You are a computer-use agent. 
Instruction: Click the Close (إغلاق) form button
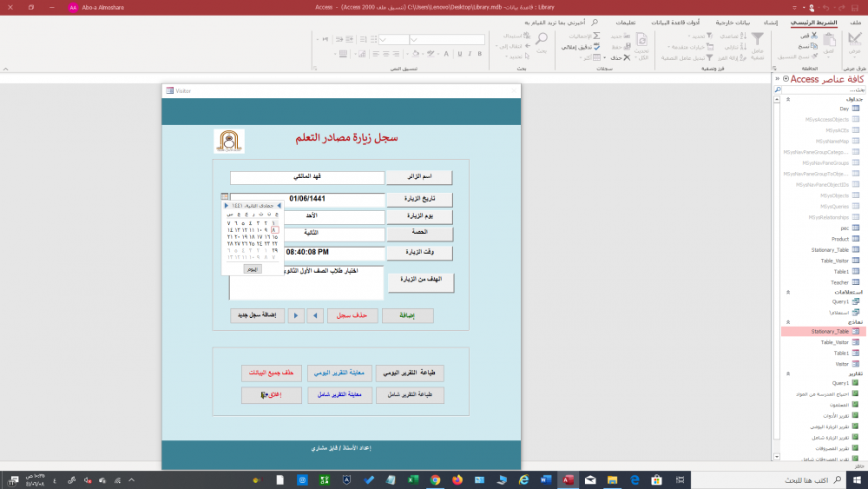click(271, 395)
